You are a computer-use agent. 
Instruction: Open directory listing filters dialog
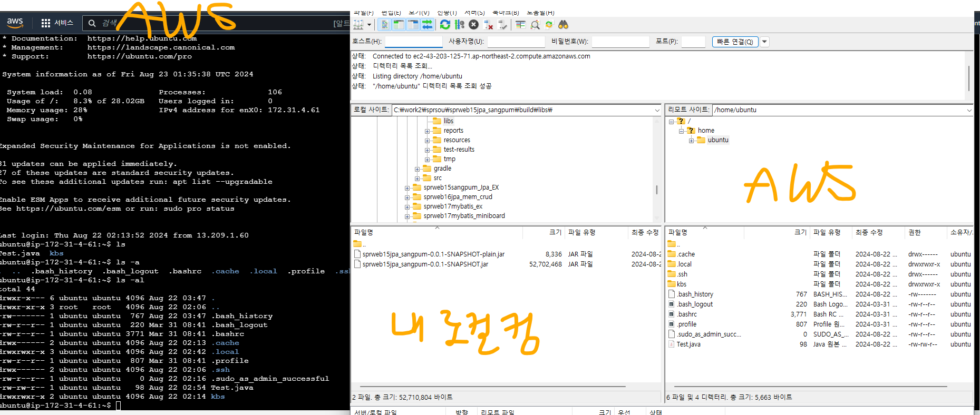pyautogui.click(x=520, y=25)
